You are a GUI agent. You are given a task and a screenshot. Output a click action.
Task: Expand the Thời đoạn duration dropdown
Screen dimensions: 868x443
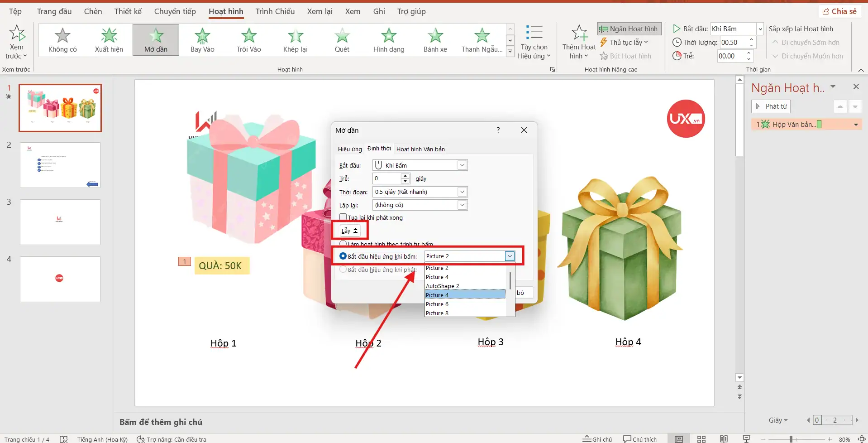462,192
